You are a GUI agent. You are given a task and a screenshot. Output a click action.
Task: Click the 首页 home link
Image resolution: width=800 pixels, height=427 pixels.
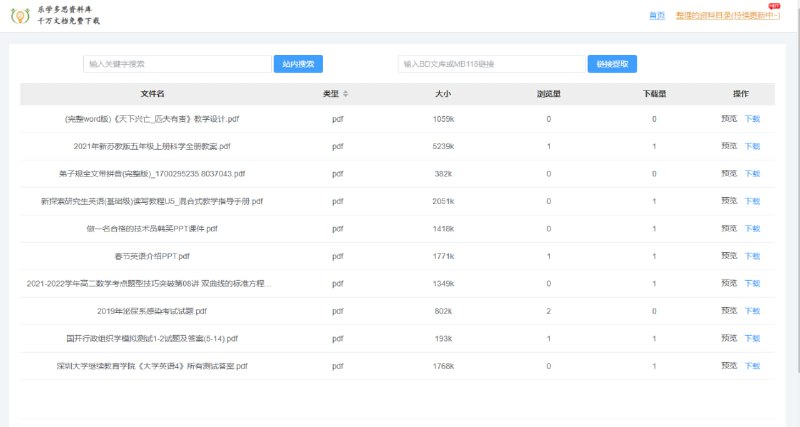[x=656, y=15]
